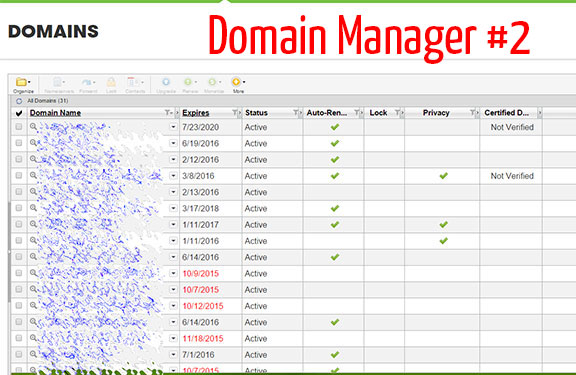Click refresh icon beside All Domains

[19, 101]
